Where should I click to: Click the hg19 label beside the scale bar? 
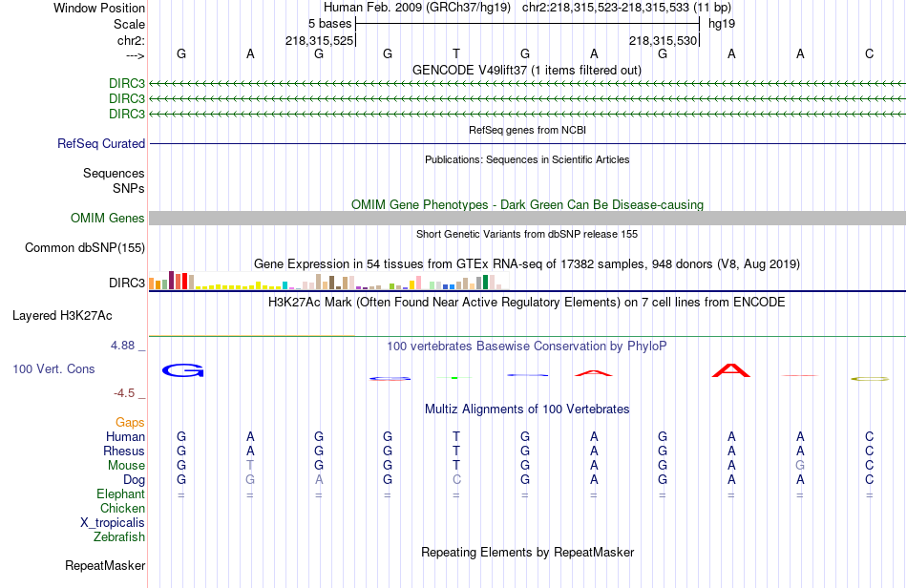pyautogui.click(x=722, y=24)
